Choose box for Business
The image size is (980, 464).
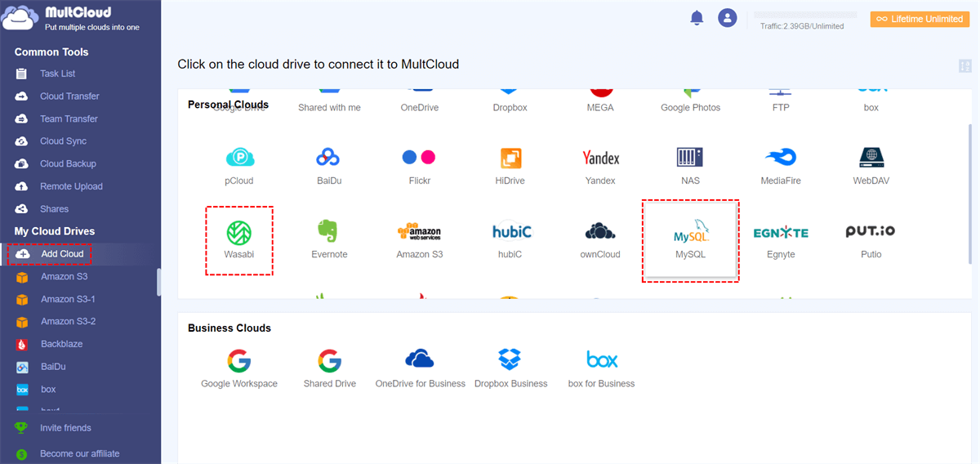(601, 368)
